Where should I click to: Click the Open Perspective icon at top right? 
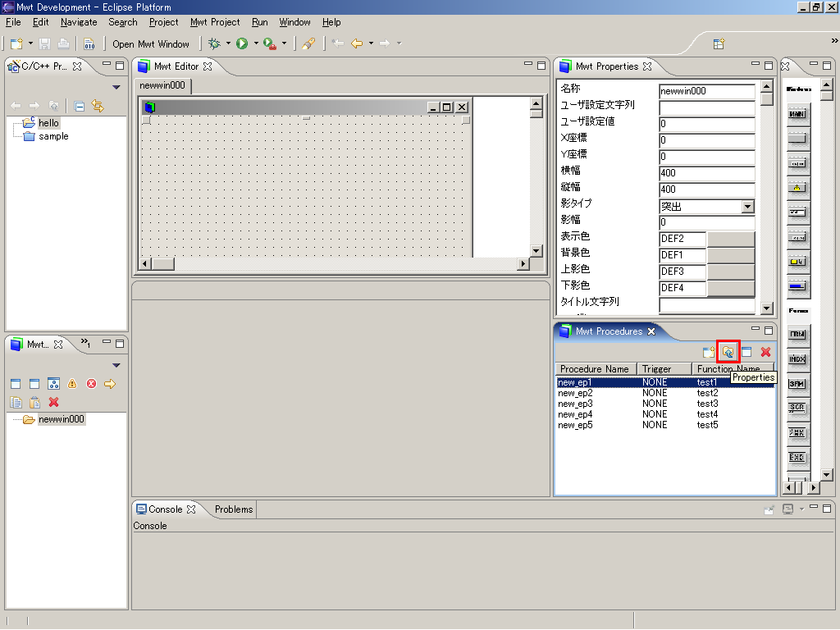(719, 43)
